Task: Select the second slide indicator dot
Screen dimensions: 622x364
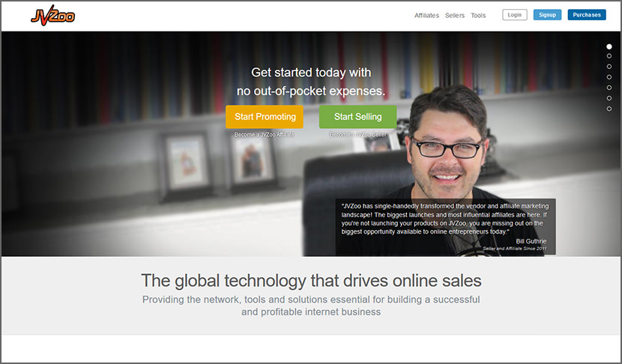Action: point(609,56)
